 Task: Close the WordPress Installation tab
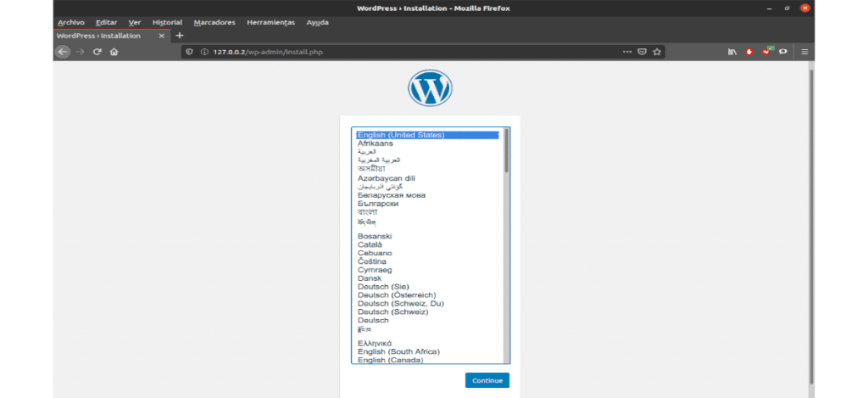(x=162, y=36)
